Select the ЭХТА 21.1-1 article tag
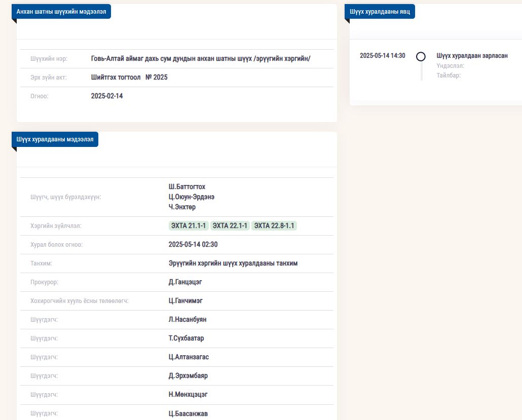Image resolution: width=522 pixels, height=420 pixels. 189,226
